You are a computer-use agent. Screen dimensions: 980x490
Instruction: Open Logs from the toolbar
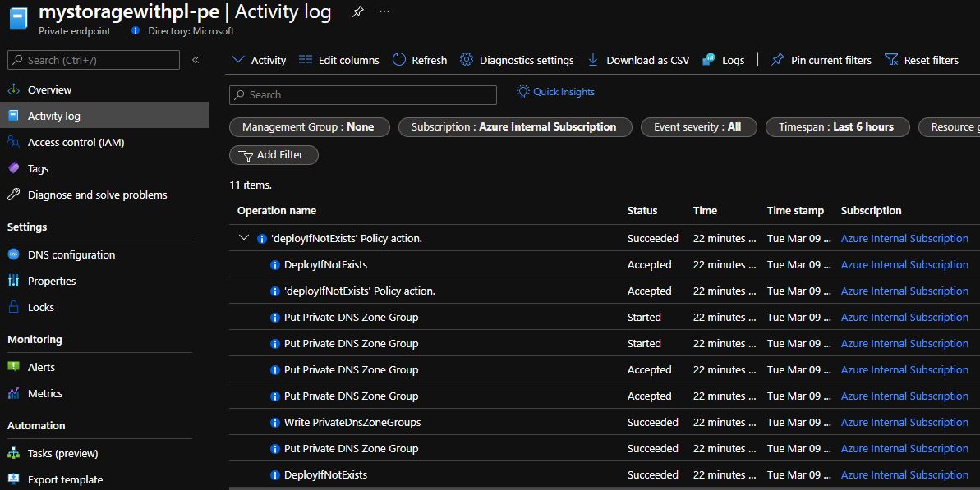pos(723,59)
